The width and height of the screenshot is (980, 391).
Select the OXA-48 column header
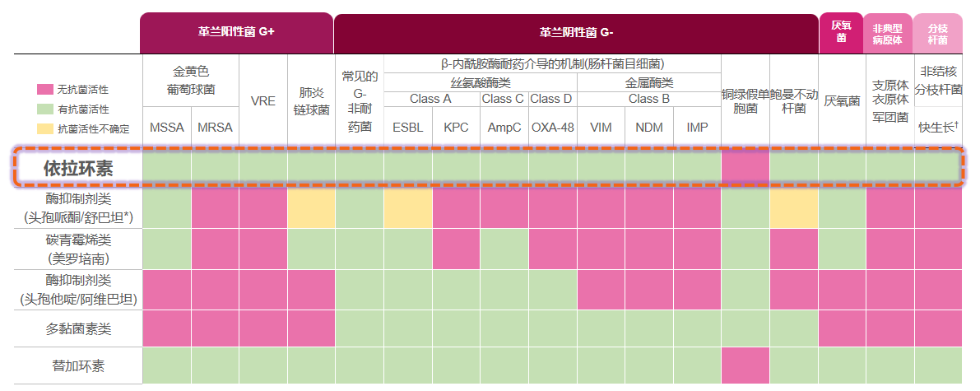[552, 128]
